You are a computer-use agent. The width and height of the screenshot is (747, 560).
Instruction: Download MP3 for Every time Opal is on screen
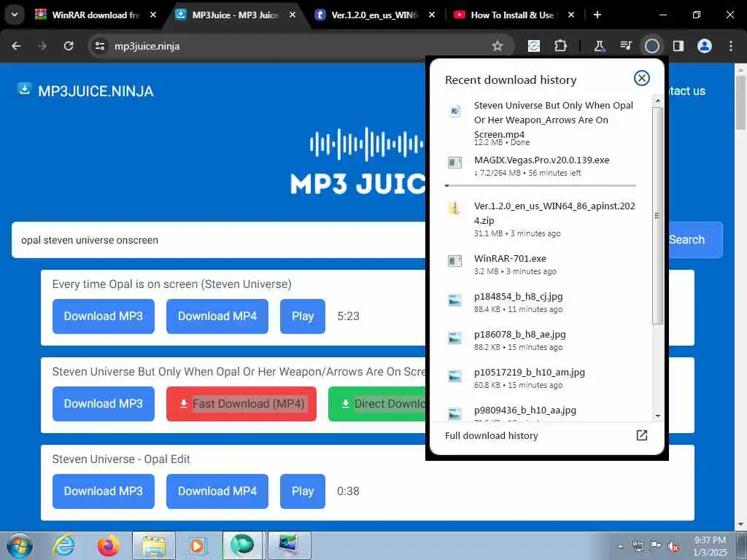point(104,316)
